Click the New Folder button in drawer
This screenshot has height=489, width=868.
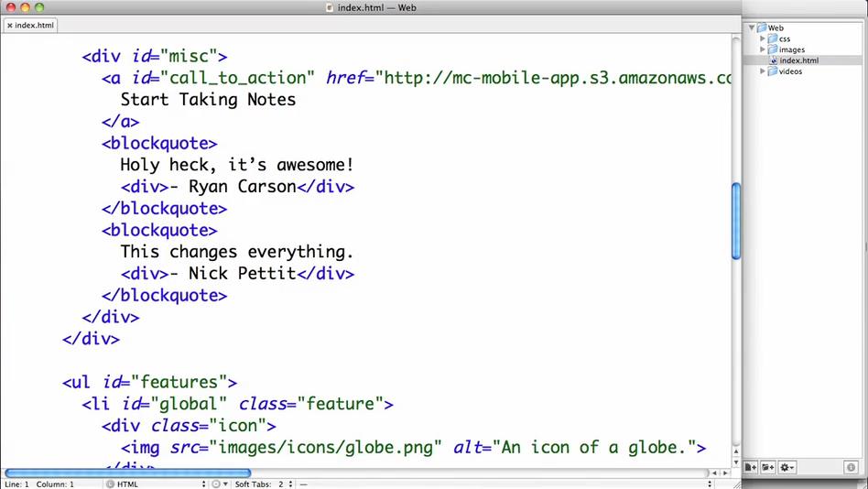click(x=768, y=467)
